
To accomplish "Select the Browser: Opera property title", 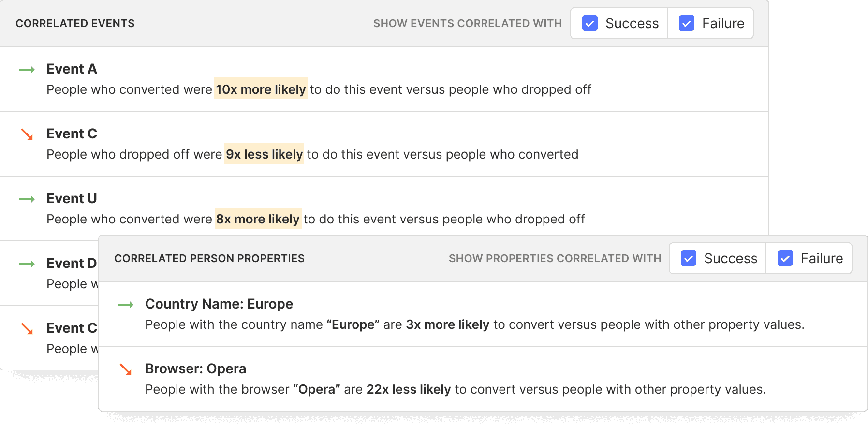I will 195,369.
